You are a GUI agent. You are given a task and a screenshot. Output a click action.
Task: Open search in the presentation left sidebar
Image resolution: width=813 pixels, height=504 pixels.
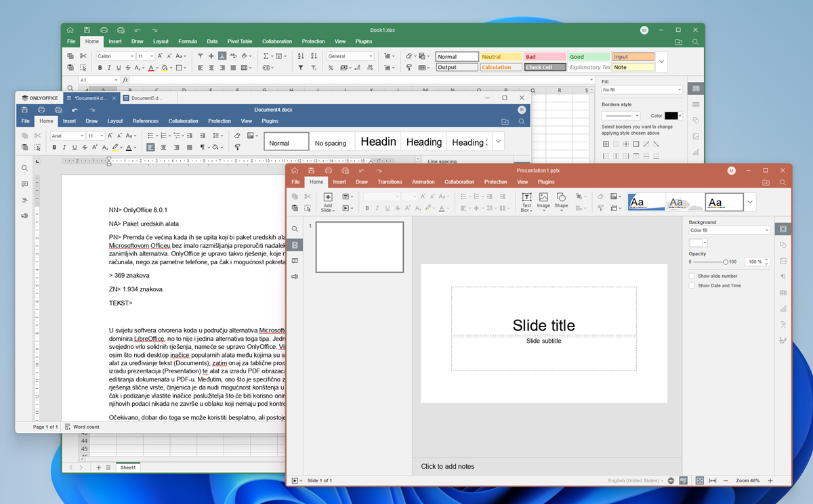295,229
